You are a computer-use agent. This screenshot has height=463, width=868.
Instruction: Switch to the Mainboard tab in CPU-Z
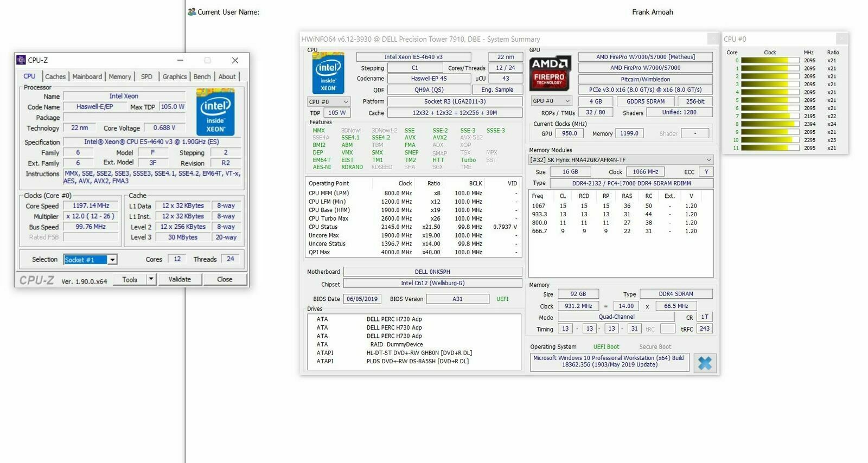tap(87, 77)
